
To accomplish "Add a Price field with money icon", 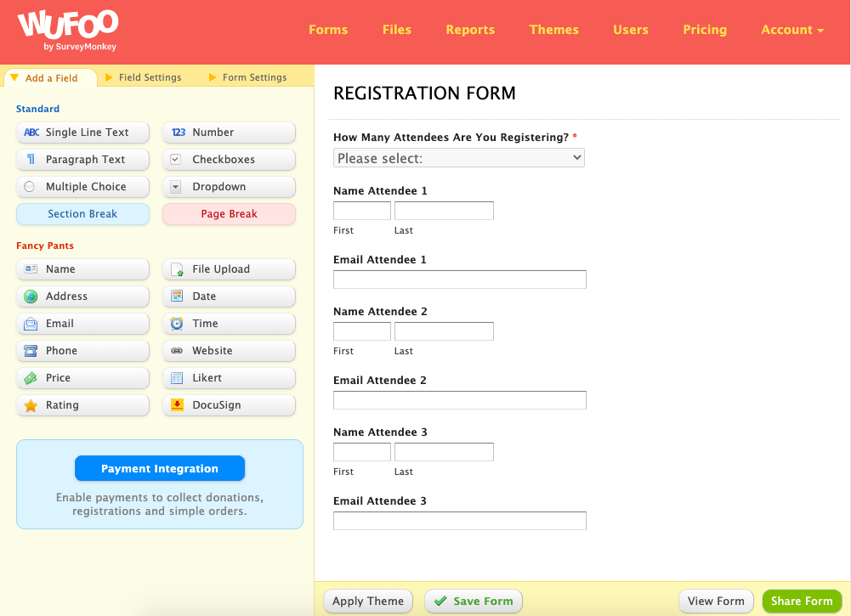I will click(x=82, y=378).
